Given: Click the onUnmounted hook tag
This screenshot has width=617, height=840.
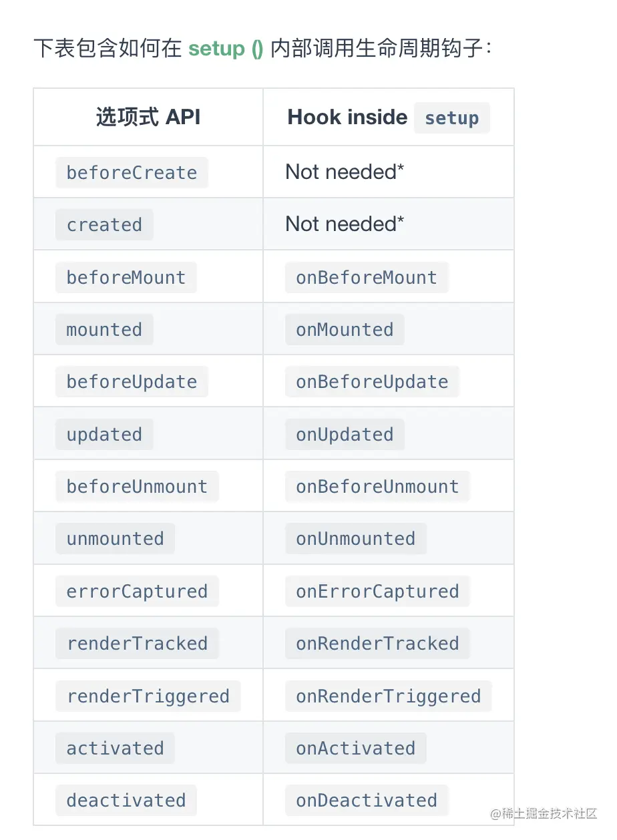Looking at the screenshot, I should pos(355,539).
